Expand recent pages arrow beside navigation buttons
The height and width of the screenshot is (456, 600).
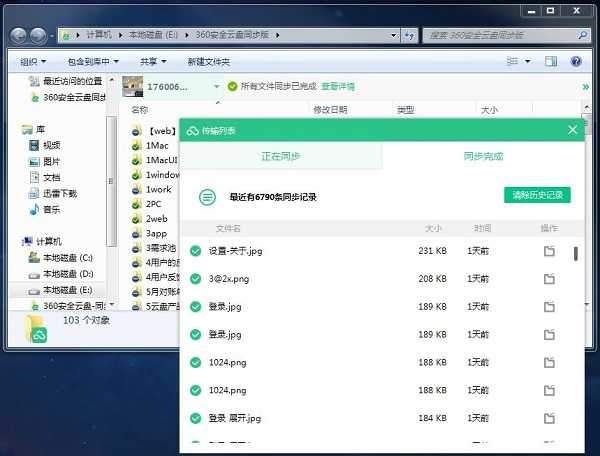click(51, 36)
